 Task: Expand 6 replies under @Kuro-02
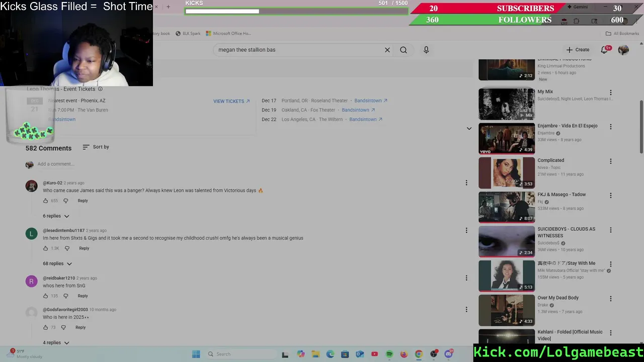56,216
